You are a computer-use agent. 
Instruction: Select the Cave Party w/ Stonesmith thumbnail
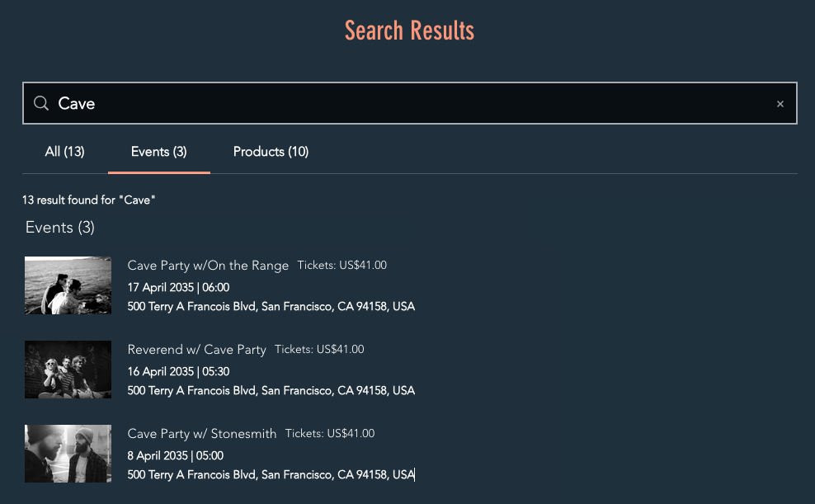pos(68,454)
